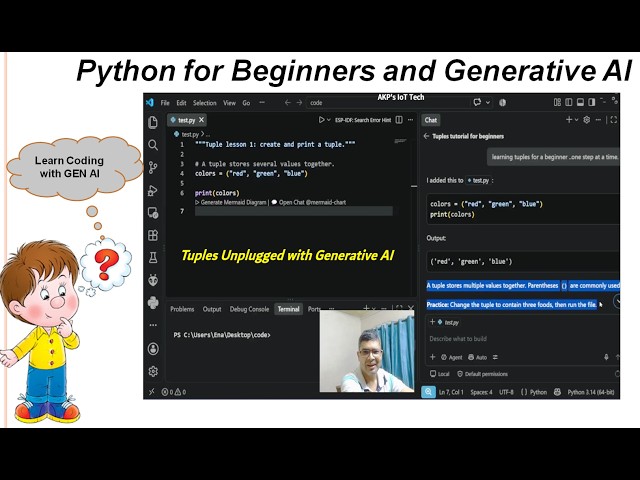The image size is (640, 480).
Task: Open the bug-shaped extension icon in the activity bar
Action: (x=153, y=280)
